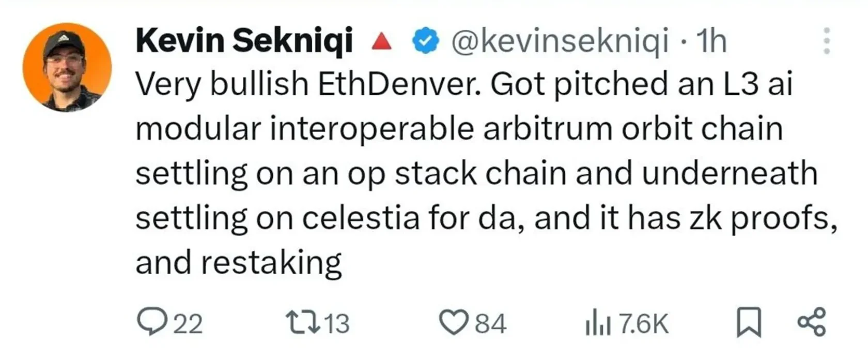Bookmark the tweet with bookmark icon
The image size is (868, 358).
748,322
